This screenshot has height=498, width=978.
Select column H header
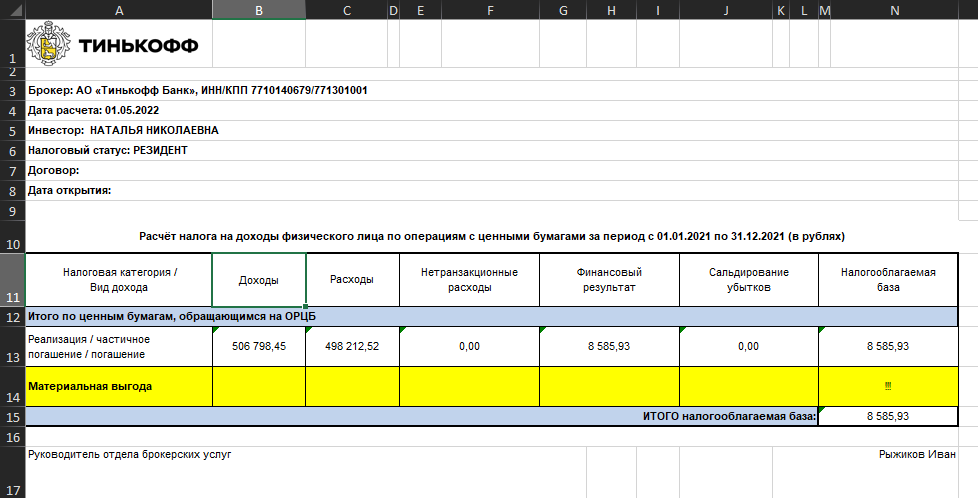coord(611,9)
